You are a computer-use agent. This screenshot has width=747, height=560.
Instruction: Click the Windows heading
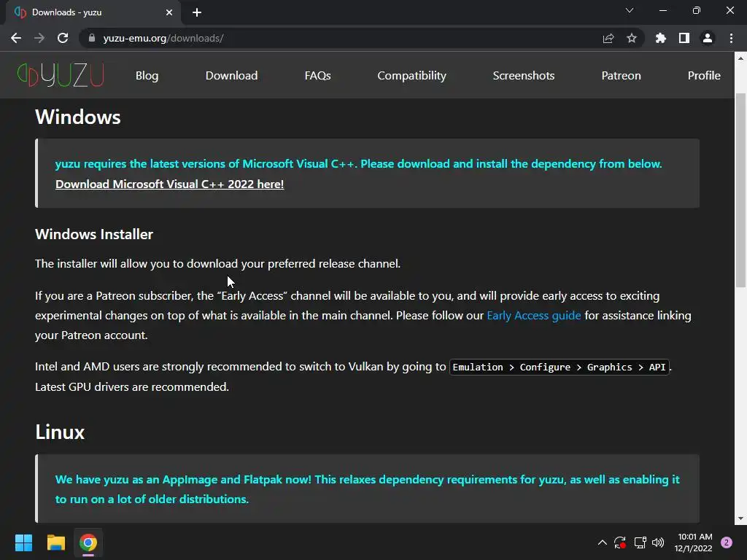(78, 117)
